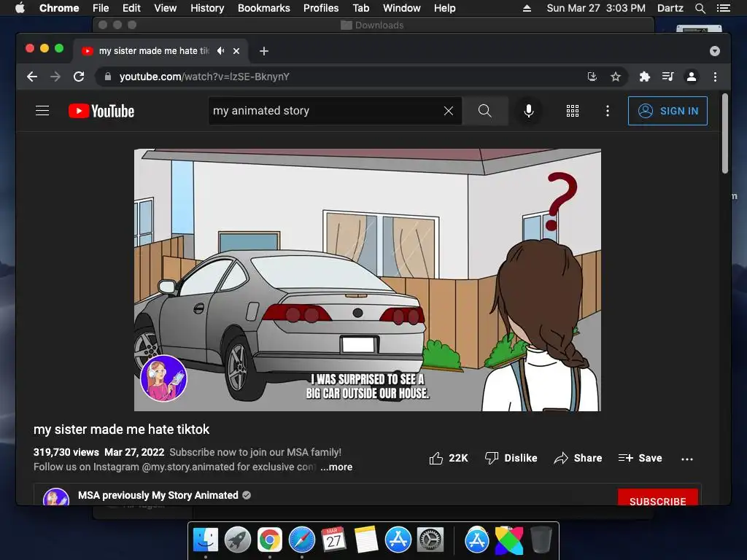Expand description with ...more
747x560 pixels.
(336, 467)
